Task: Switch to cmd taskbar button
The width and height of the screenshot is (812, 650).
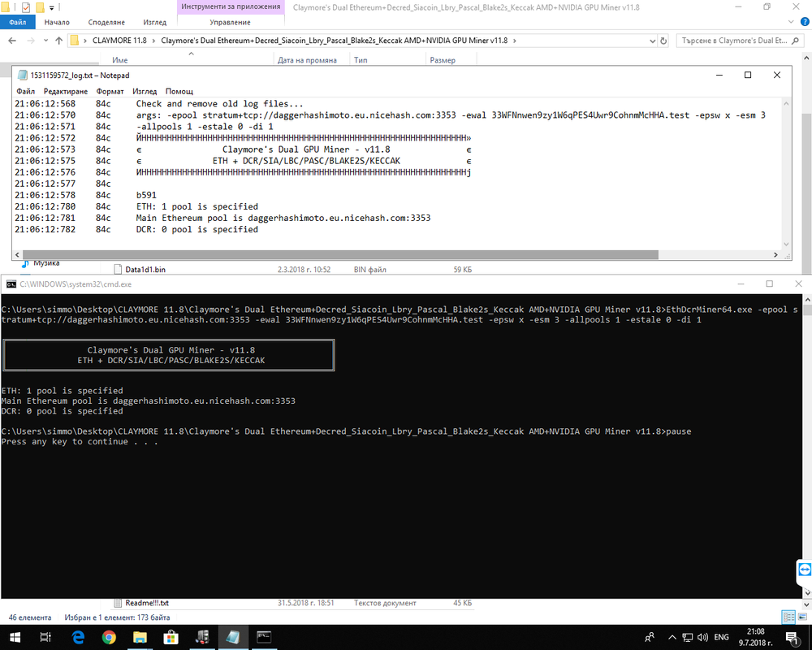Action: 264,637
